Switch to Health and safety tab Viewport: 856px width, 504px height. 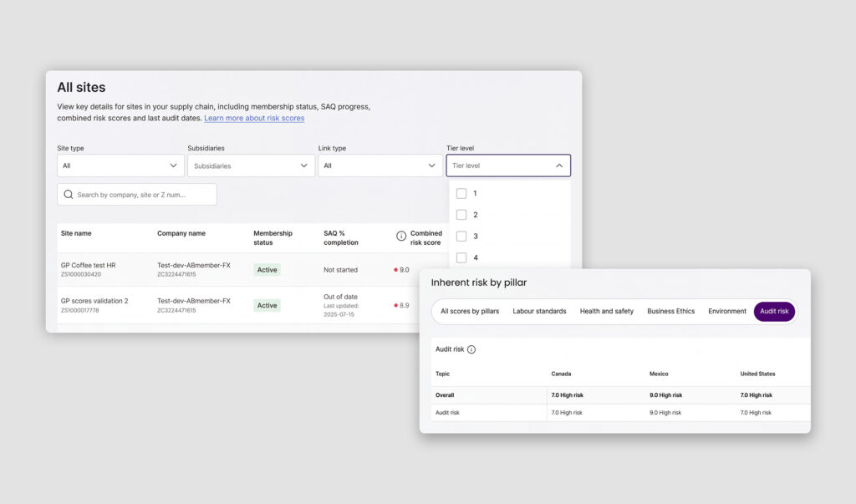pos(607,311)
